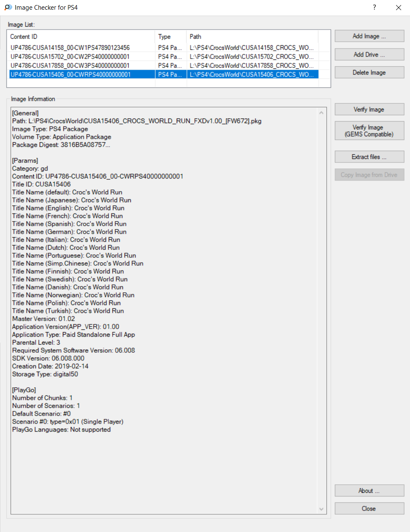
Task: Run Verify Image on the package
Action: pos(369,109)
